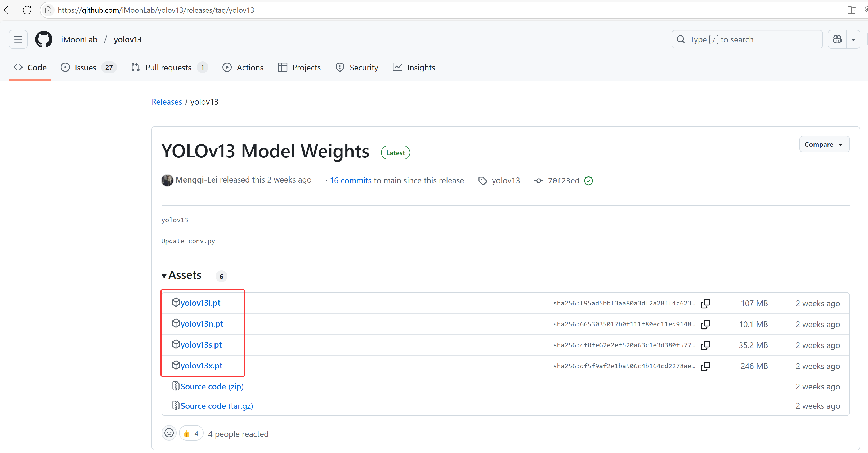This screenshot has height=453, width=868.
Task: Focus the Type / to search field
Action: pos(747,39)
